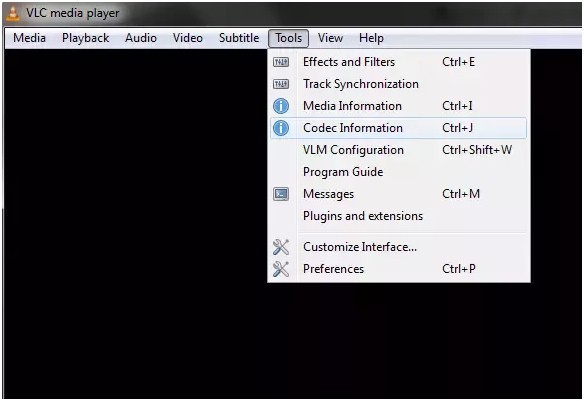
Task: Click the terminal icon beside Messages
Action: [281, 194]
